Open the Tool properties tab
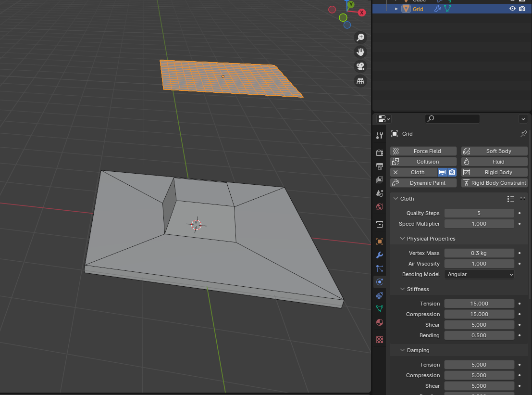 (x=380, y=136)
